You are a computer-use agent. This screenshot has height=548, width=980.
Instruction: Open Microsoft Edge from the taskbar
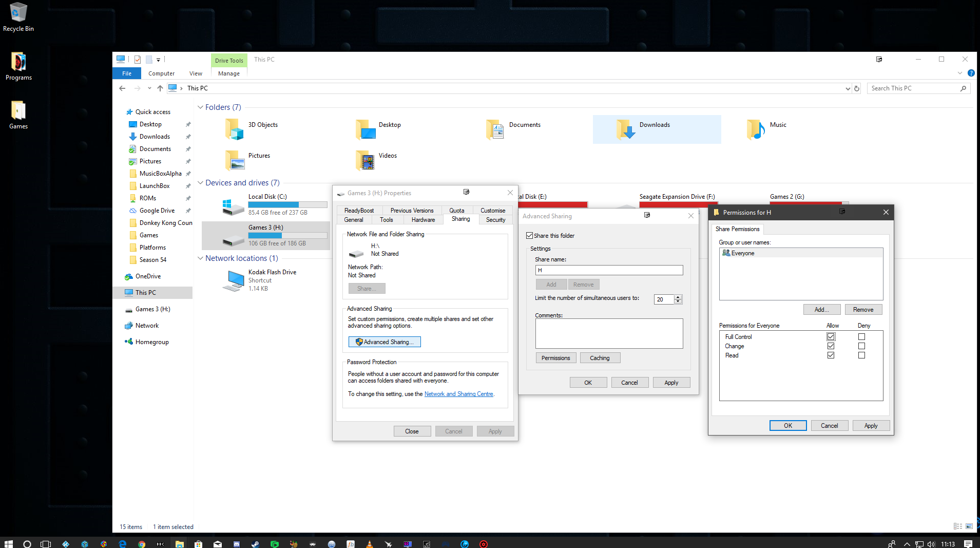[122, 543]
